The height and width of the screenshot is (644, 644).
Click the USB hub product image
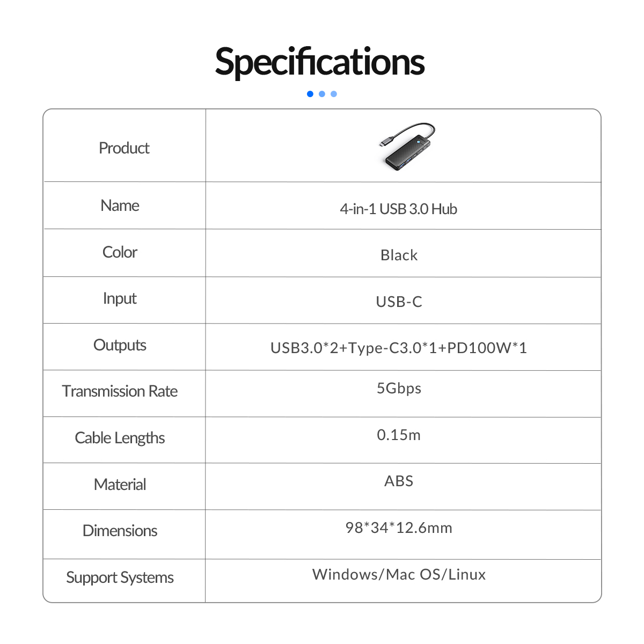coord(406,147)
